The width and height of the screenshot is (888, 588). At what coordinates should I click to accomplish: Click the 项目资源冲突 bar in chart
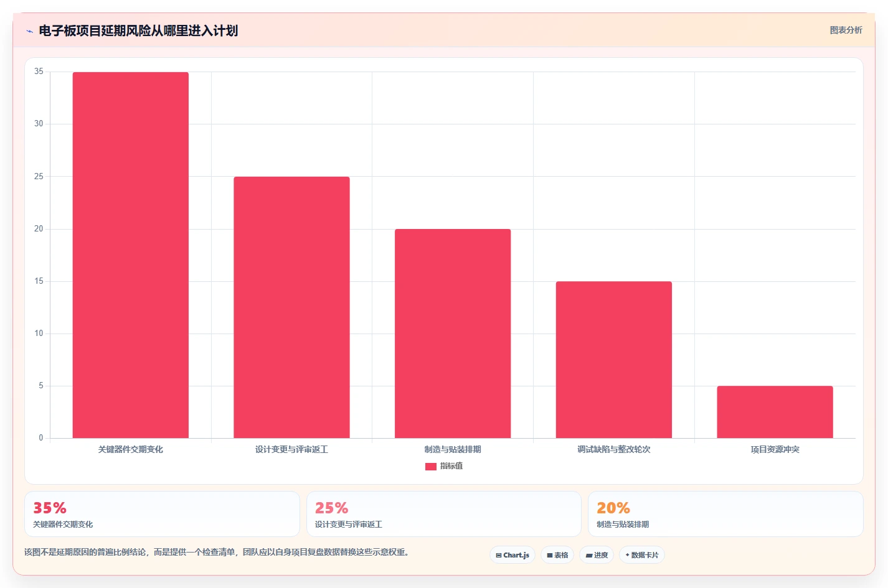click(775, 412)
